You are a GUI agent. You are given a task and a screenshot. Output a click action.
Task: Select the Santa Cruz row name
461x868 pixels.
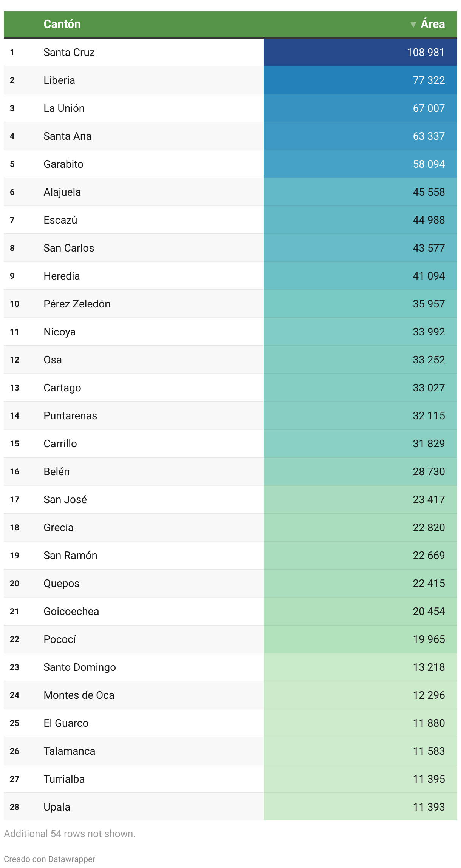[69, 53]
